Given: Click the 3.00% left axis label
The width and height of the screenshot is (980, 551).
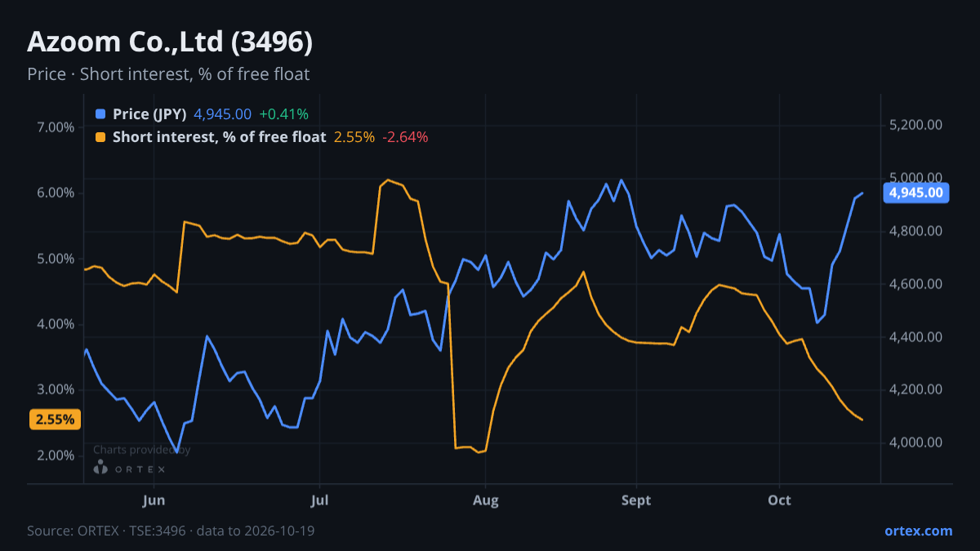Looking at the screenshot, I should 56,389.
